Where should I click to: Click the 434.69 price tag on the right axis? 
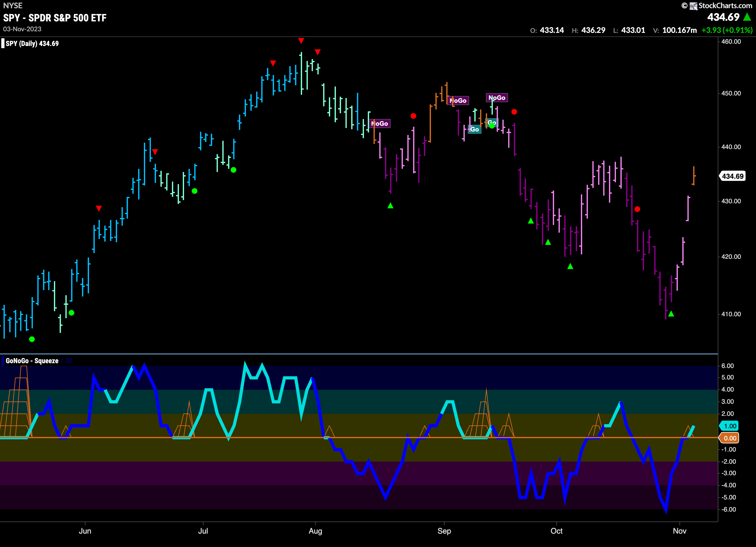point(733,176)
